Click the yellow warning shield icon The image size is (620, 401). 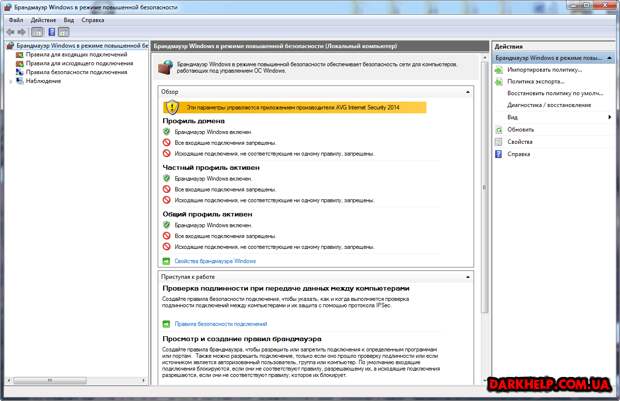172,107
